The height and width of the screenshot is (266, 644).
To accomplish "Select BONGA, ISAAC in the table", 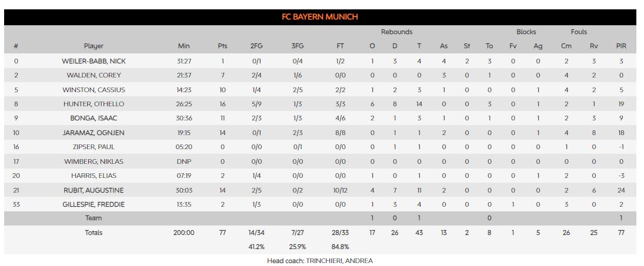I will (94, 119).
